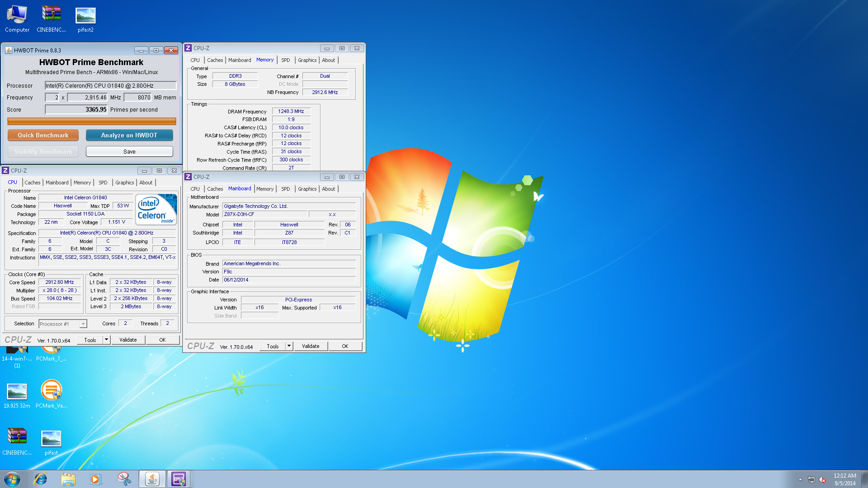Click the Windows Start button
The width and height of the screenshot is (868, 488).
[12, 479]
